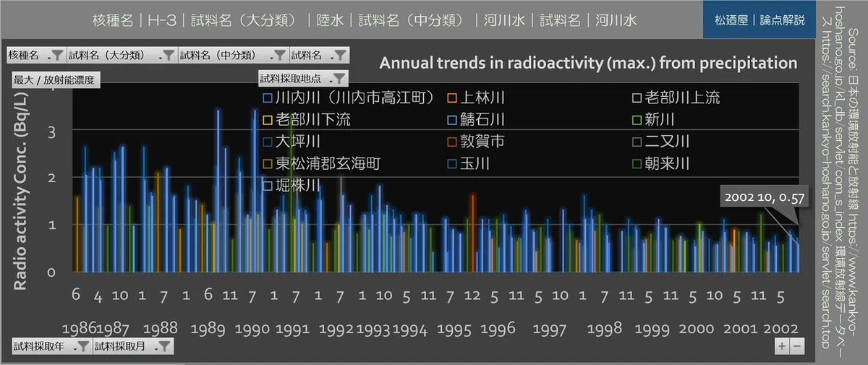Click year label 2000 on the axis
868x365 pixels.
[697, 330]
